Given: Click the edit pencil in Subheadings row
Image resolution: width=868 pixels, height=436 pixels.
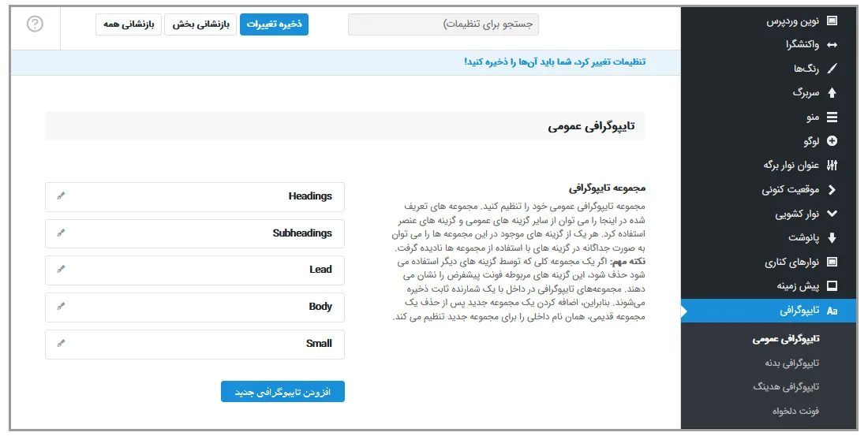Looking at the screenshot, I should coord(61,233).
